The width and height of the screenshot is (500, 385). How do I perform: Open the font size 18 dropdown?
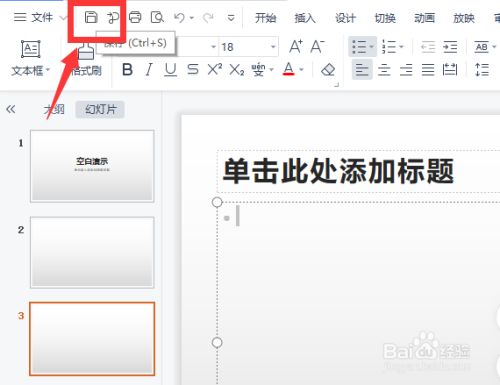click(273, 47)
